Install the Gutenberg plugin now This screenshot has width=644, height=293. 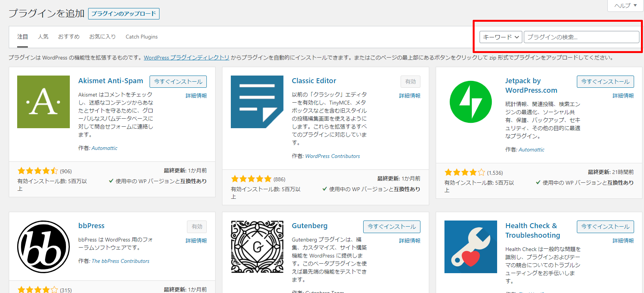[x=391, y=227]
